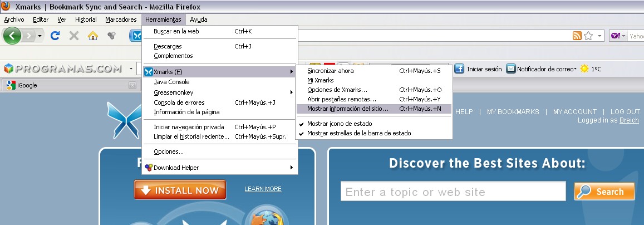644x225 pixels.
Task: Open the Yahoo search engine dropdown arrow
Action: click(625, 36)
